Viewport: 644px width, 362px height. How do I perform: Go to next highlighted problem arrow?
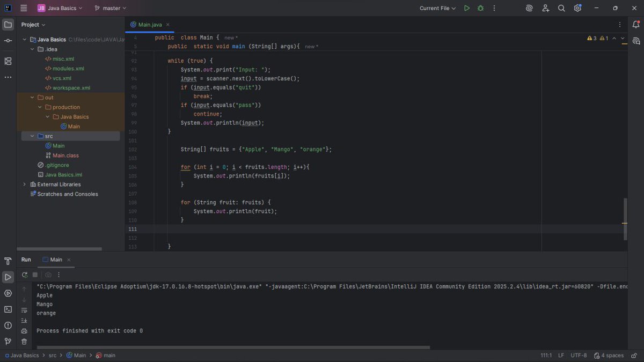point(623,39)
